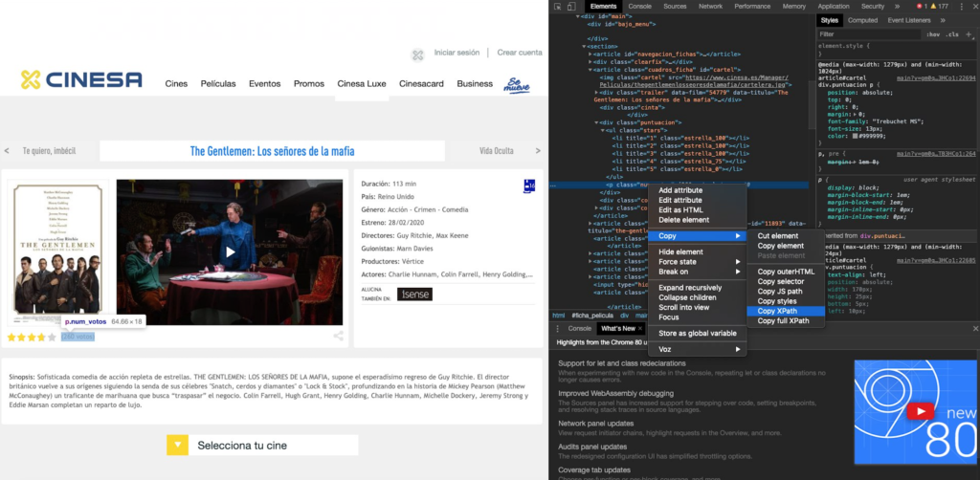The width and height of the screenshot is (980, 480).
Task: Click the #999999 color swatch
Action: click(x=855, y=136)
